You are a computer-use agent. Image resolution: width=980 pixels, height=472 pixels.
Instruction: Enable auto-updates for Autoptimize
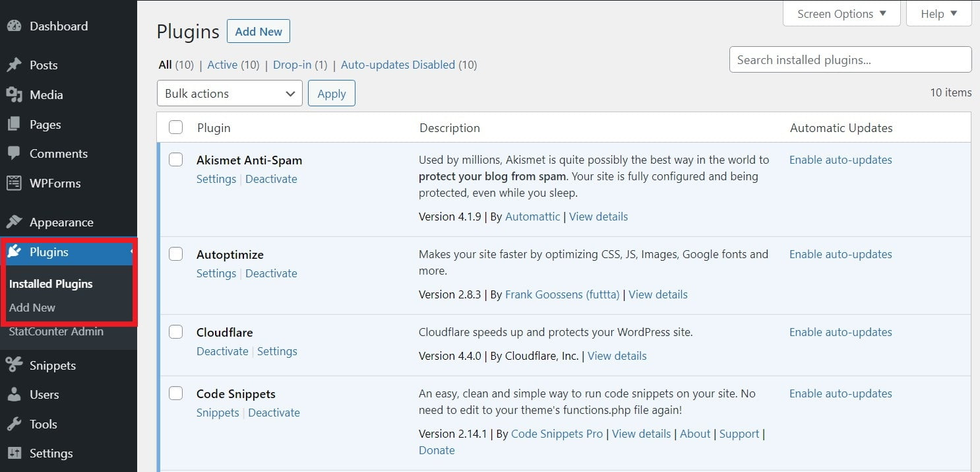pos(841,254)
